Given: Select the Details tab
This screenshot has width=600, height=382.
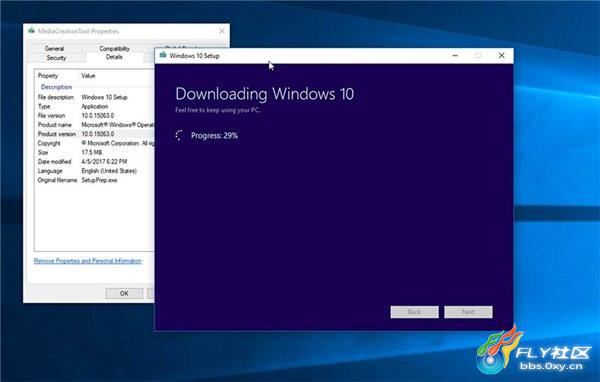Looking at the screenshot, I should coord(114,57).
